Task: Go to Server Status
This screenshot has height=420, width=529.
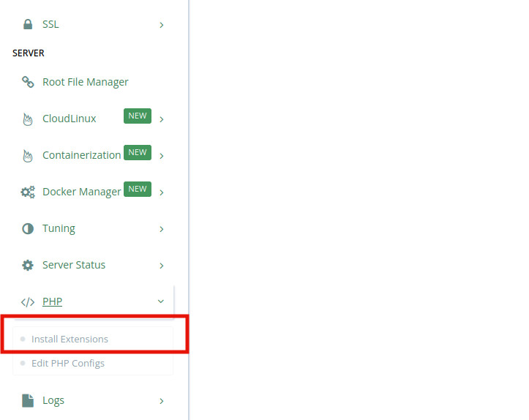Action: point(74,265)
